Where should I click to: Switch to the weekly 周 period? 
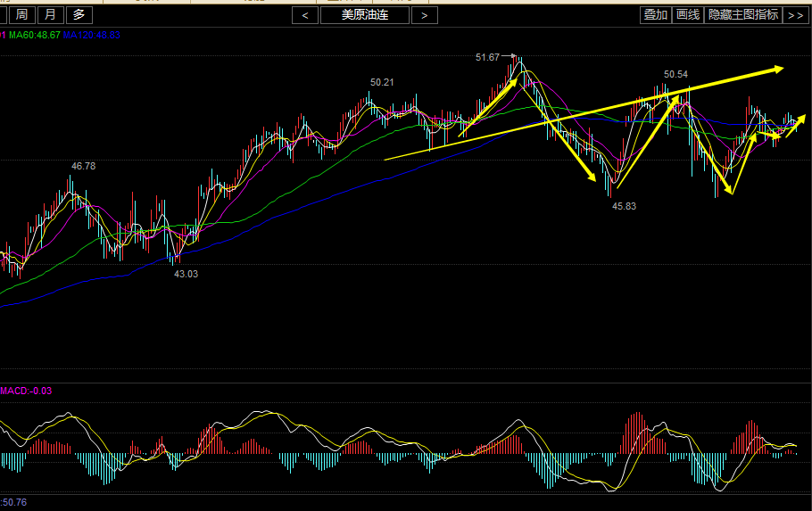(21, 14)
